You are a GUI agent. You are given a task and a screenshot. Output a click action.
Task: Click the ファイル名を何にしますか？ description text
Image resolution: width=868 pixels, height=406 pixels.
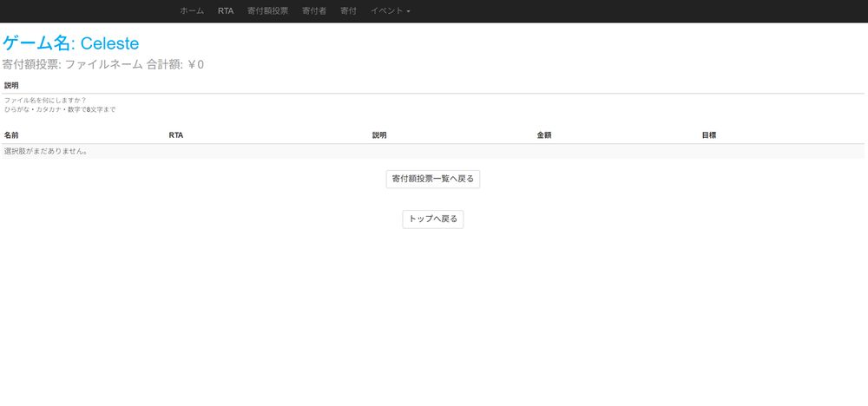[45, 100]
